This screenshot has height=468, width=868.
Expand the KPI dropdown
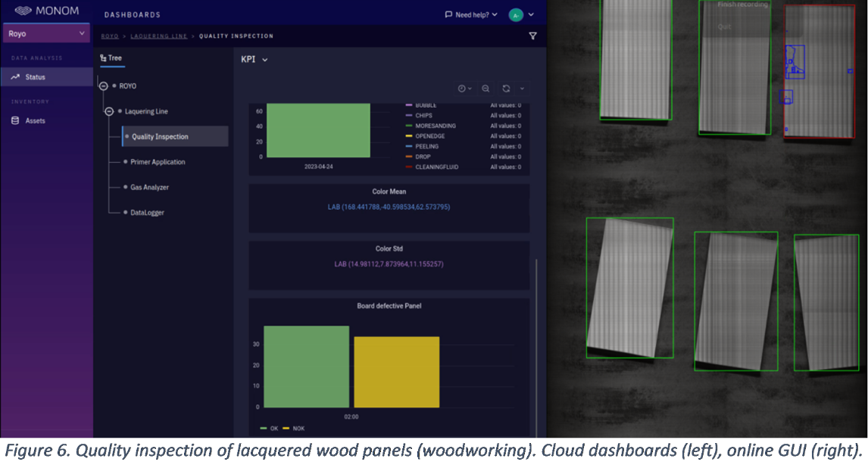254,60
